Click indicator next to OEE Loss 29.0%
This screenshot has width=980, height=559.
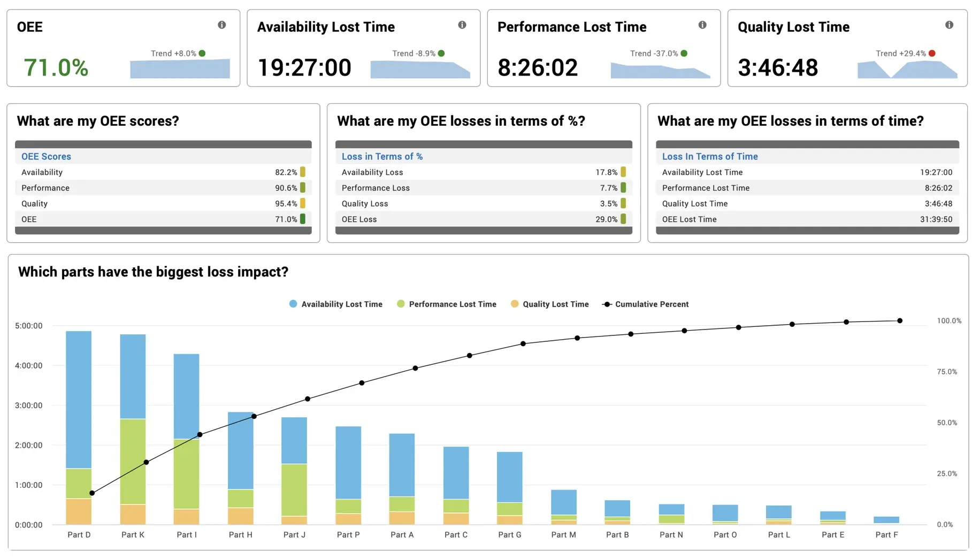pos(623,219)
